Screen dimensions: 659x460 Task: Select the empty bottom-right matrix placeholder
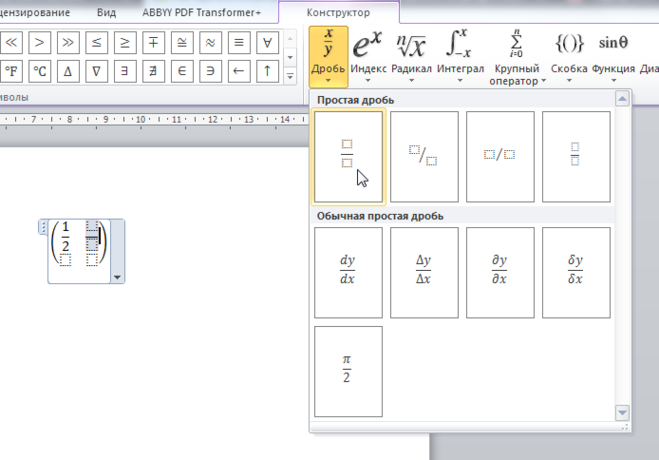point(92,260)
